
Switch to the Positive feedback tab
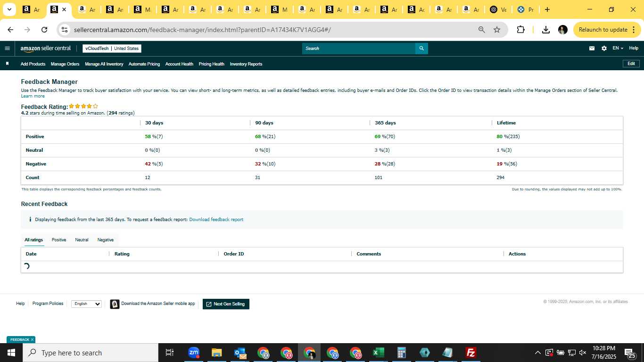pos(59,240)
